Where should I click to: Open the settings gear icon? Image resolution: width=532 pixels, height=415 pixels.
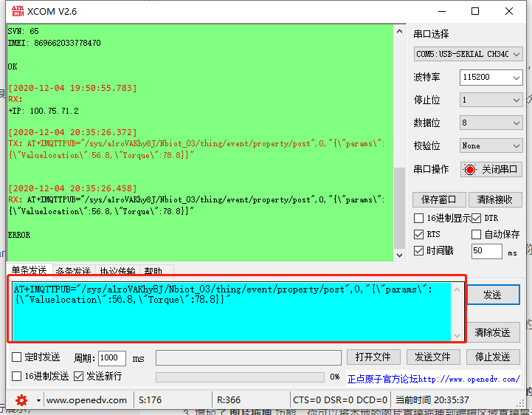[x=21, y=400]
